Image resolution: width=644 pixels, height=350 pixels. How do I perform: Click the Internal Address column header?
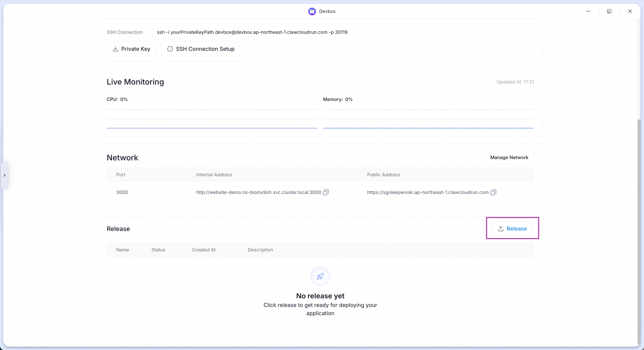pos(214,175)
